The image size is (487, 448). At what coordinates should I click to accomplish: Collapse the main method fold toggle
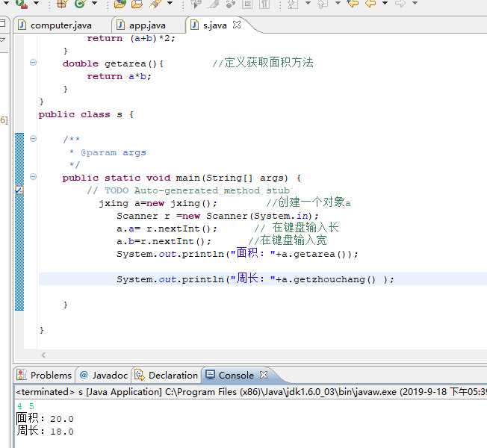click(33, 178)
